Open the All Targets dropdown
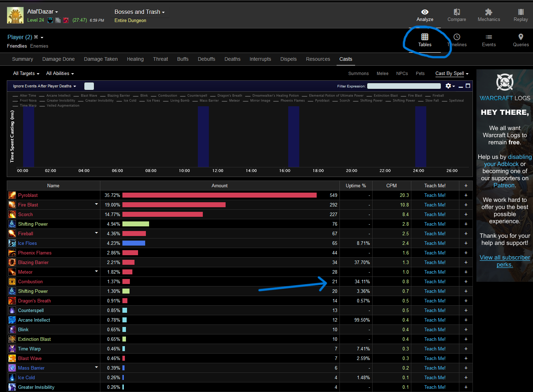533x392 pixels. [26, 73]
